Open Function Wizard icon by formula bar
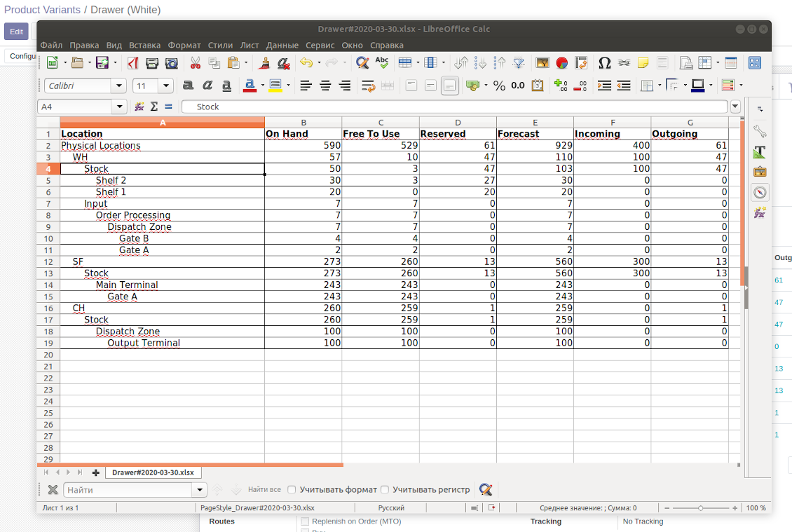 139,107
